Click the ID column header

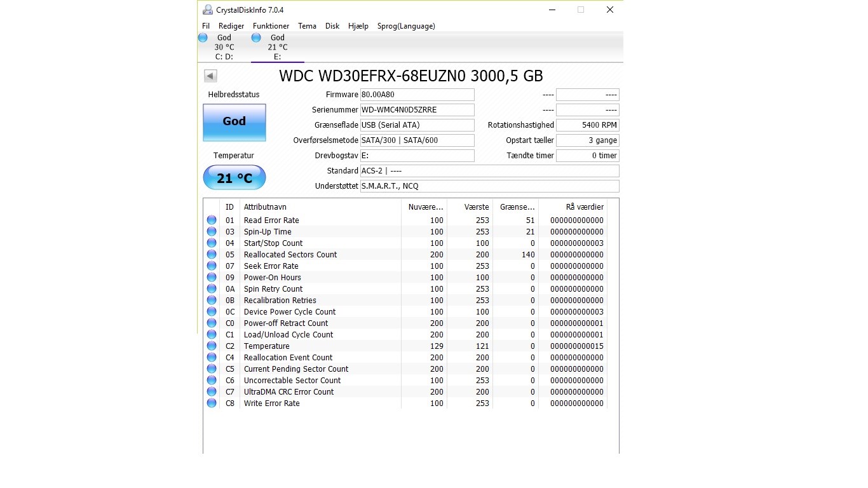[229, 207]
